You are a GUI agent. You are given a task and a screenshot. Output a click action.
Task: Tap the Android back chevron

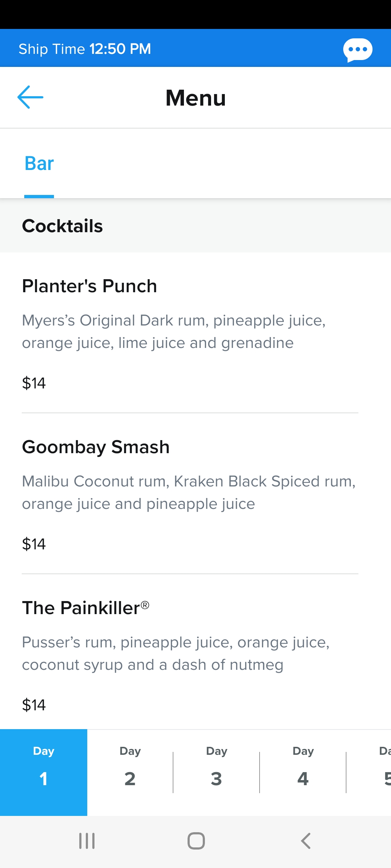(x=306, y=841)
